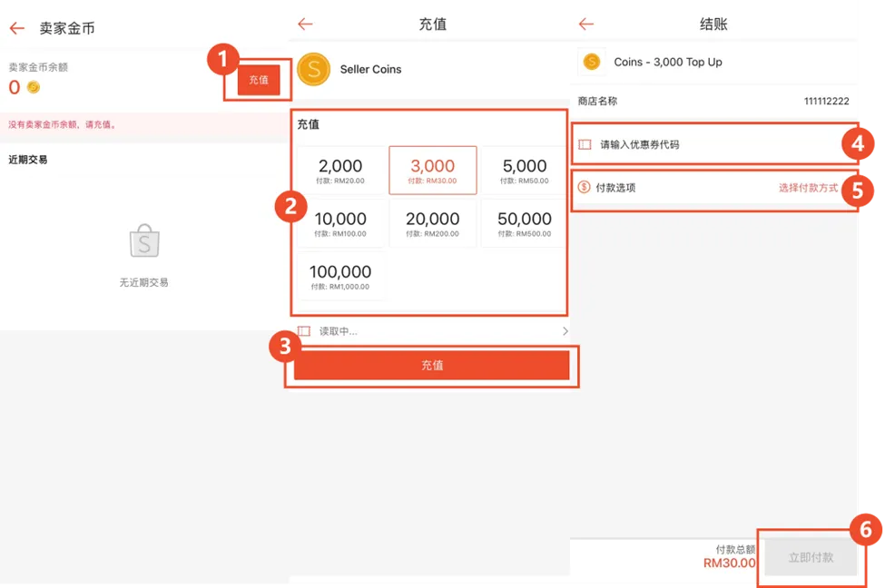The width and height of the screenshot is (885, 588).
Task: Click the small coin icon beside balance 0
Action: (32, 86)
